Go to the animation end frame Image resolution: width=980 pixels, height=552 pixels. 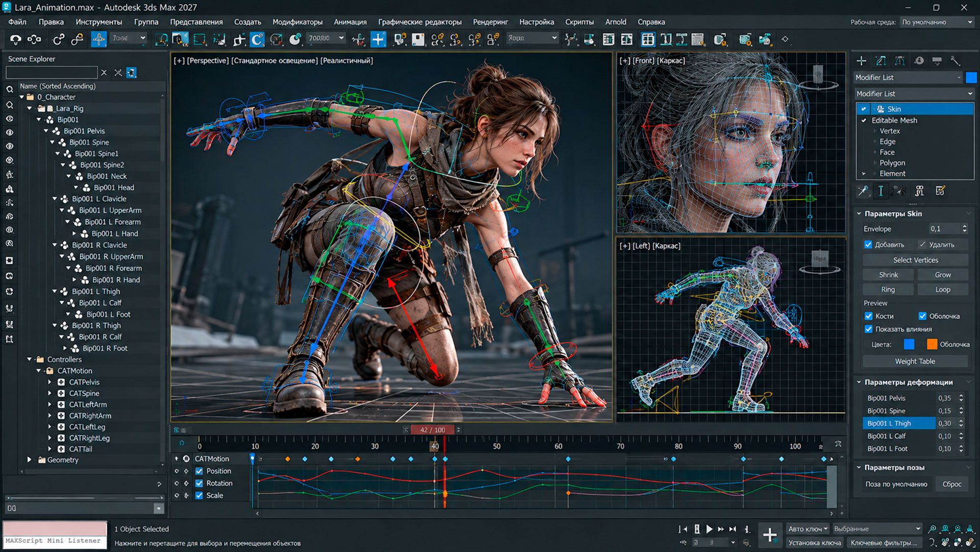point(733,530)
